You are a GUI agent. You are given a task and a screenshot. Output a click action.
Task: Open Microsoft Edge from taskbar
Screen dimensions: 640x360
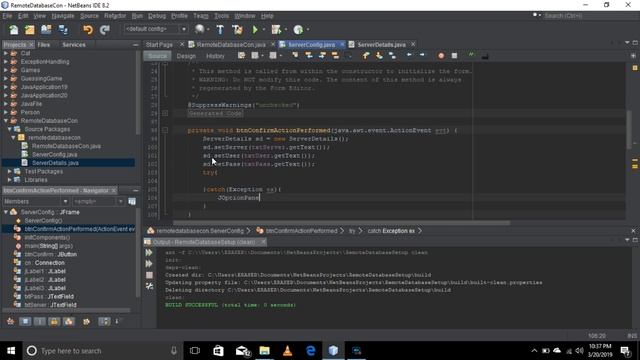click(x=311, y=351)
